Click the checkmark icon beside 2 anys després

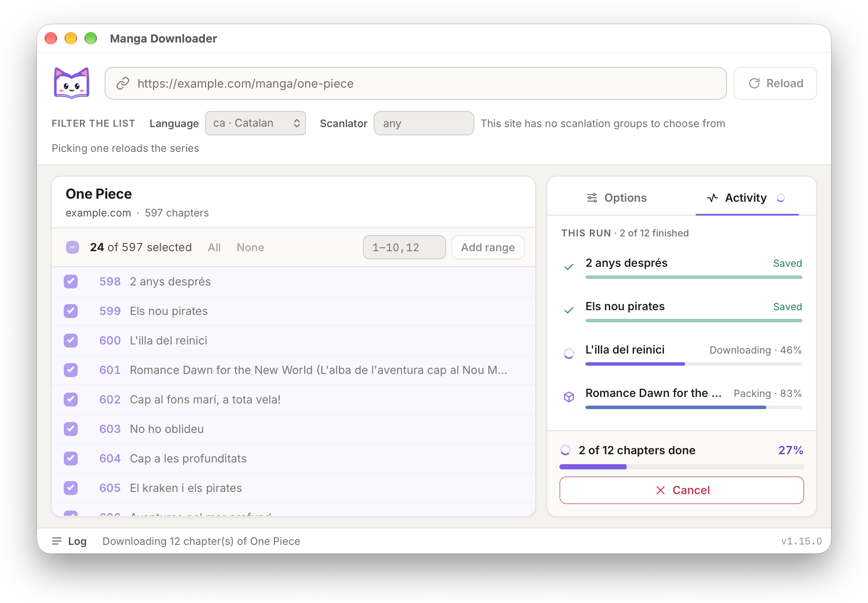click(569, 267)
